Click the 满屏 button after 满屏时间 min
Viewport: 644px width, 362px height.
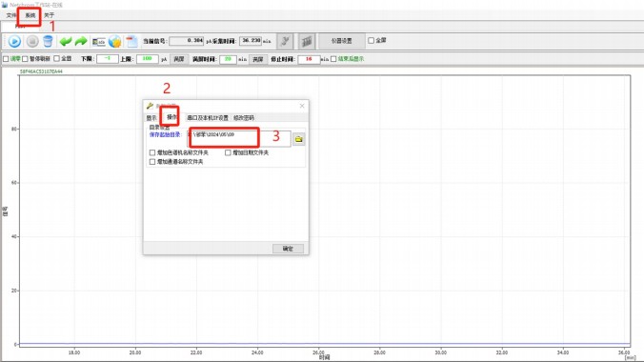(258, 59)
